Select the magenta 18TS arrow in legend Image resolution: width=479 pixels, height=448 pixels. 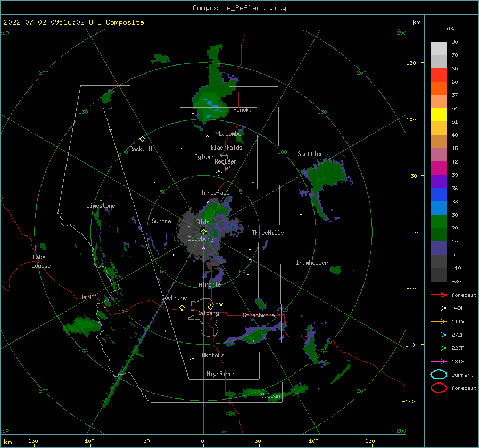click(x=439, y=362)
